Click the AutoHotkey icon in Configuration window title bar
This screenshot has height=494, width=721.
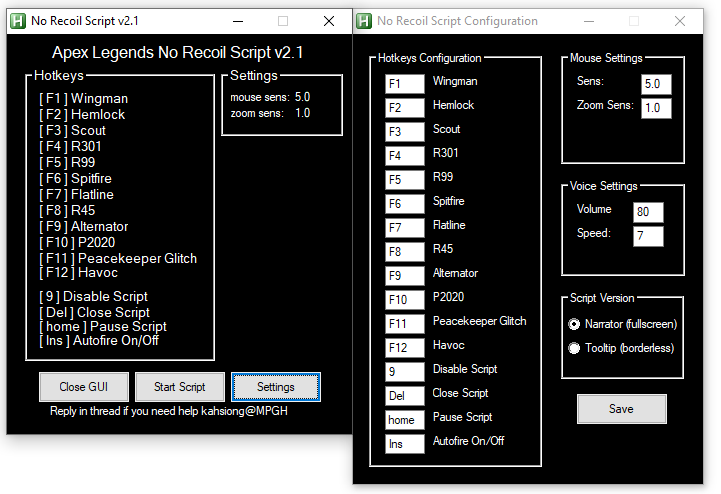364,21
